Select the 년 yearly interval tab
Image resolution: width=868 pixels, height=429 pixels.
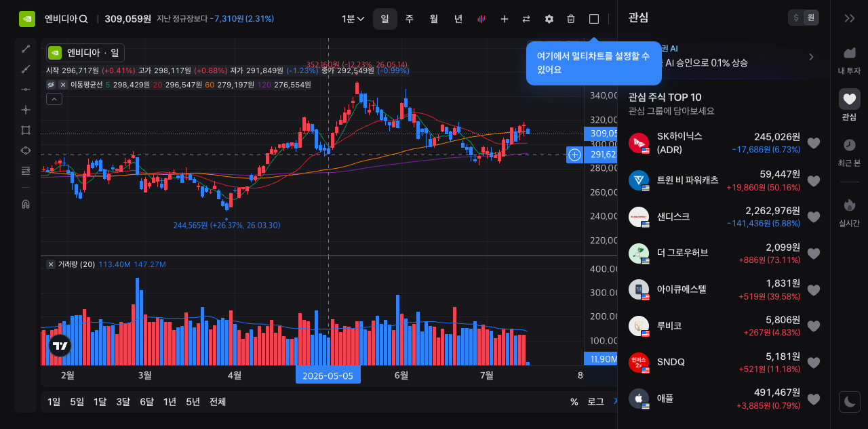458,19
